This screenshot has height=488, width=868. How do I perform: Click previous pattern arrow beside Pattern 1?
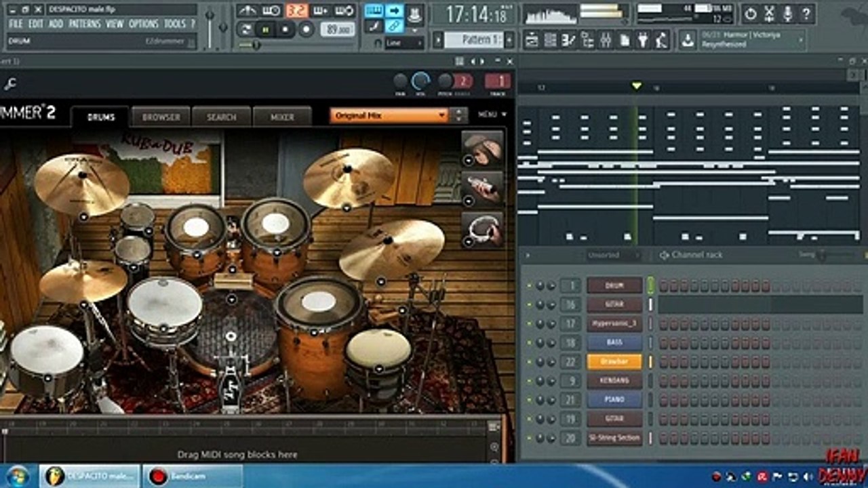point(438,40)
